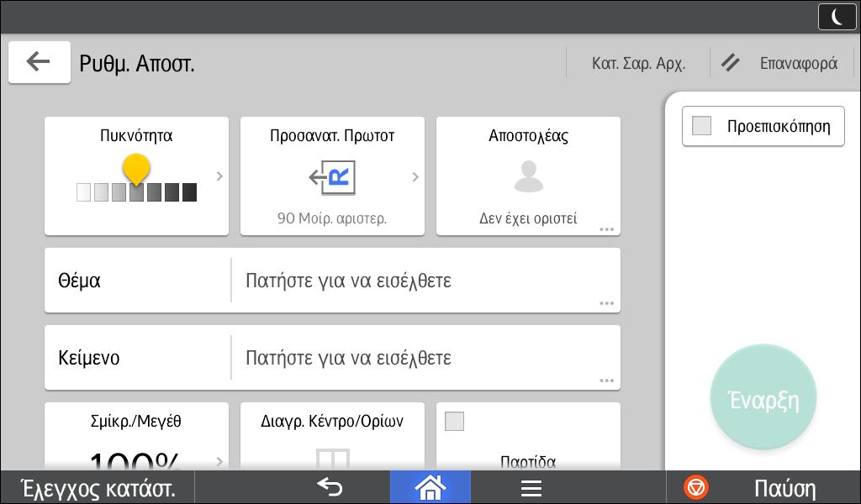
Task: Tap the red stop icon
Action: [x=696, y=487]
